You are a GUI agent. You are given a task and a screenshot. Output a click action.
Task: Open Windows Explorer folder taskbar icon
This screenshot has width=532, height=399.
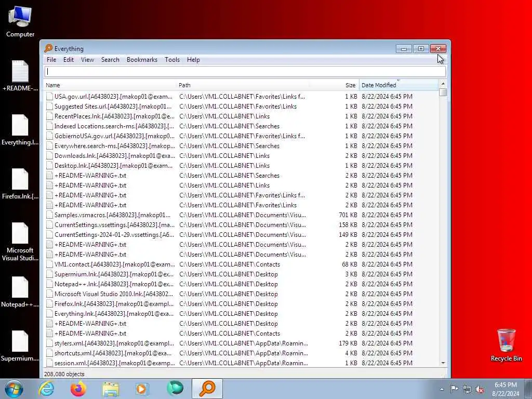pyautogui.click(x=111, y=389)
